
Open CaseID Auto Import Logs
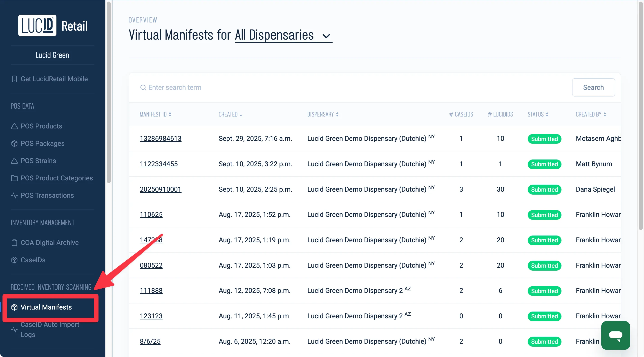pyautogui.click(x=49, y=329)
